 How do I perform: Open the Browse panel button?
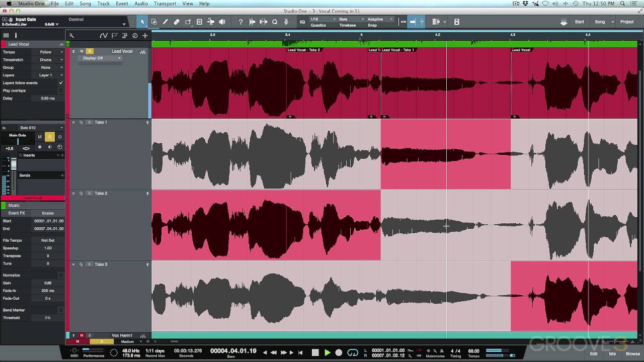click(x=633, y=354)
